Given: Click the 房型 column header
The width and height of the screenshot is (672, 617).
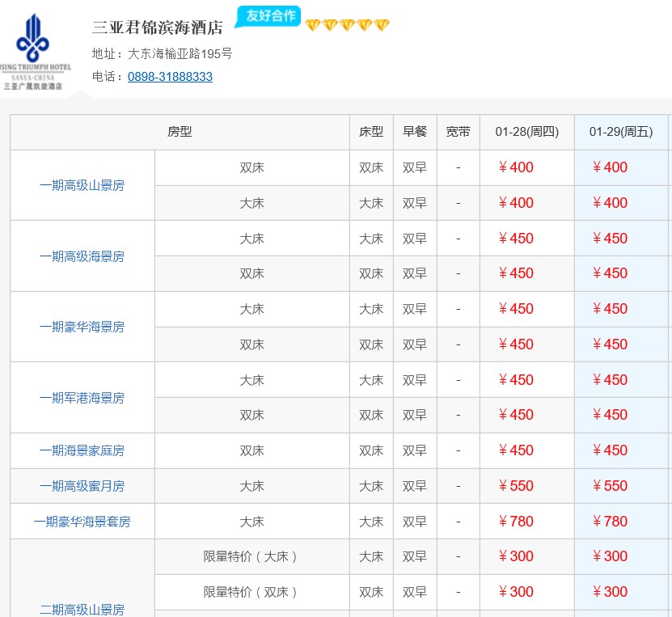Looking at the screenshot, I should 180,132.
